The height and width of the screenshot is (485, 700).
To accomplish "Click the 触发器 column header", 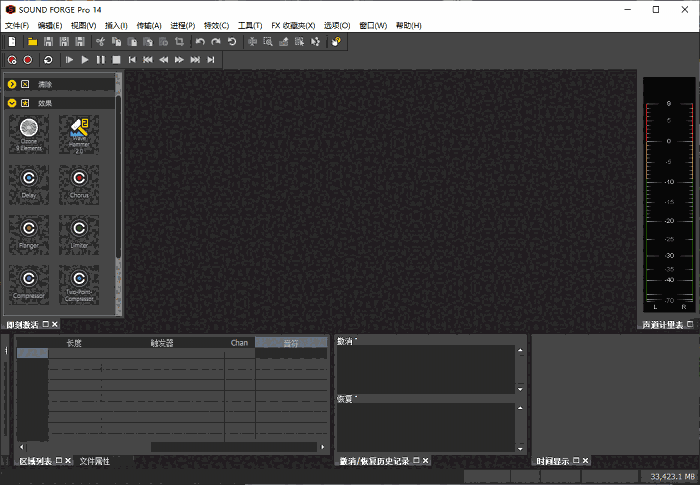I will click(x=162, y=343).
